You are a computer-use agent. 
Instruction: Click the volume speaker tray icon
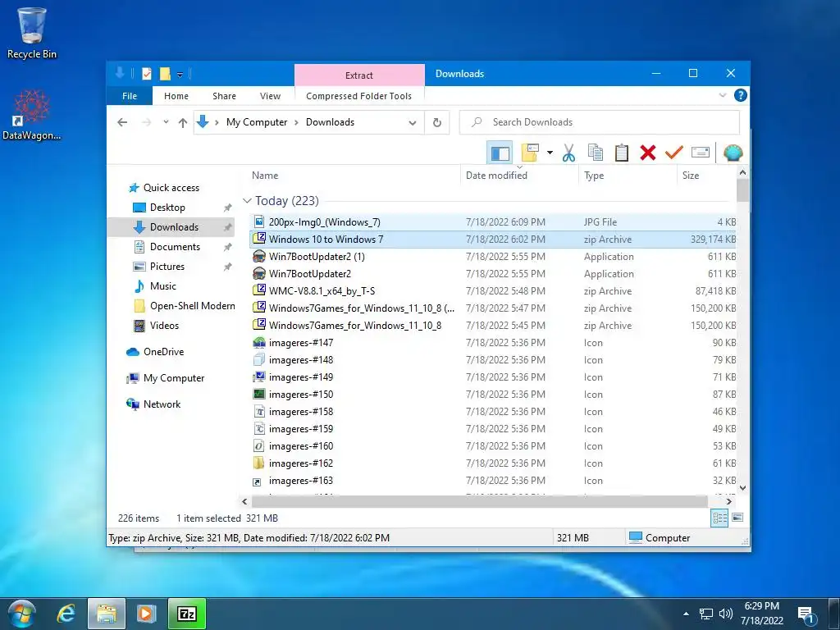(x=726, y=614)
